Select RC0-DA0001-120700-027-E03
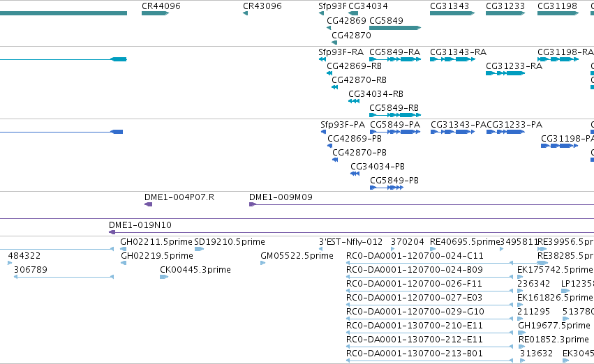Screen dimensions: 594x364 click(415, 298)
